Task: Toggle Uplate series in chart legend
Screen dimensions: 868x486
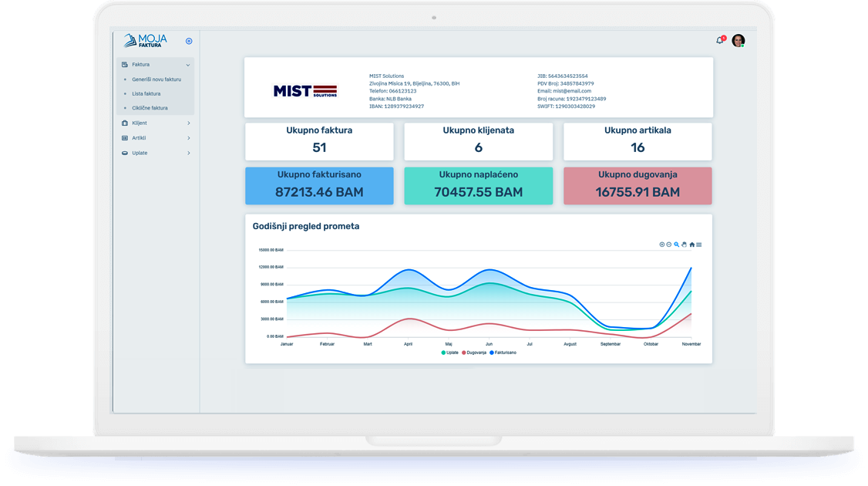Action: [x=450, y=353]
